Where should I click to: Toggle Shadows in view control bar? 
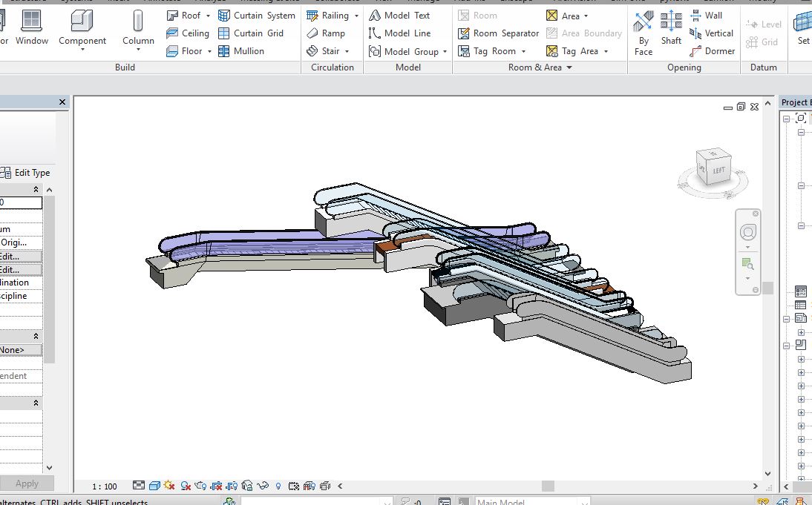pos(186,486)
